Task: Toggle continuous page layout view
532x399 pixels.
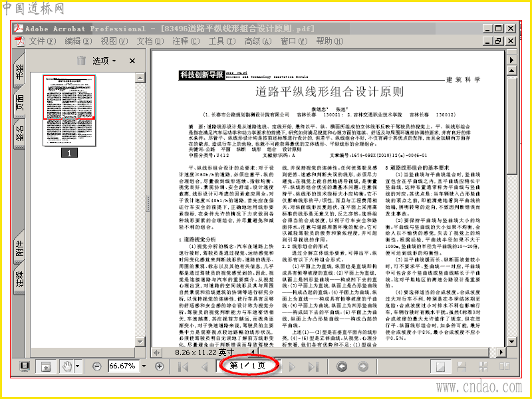Action: 462,366
